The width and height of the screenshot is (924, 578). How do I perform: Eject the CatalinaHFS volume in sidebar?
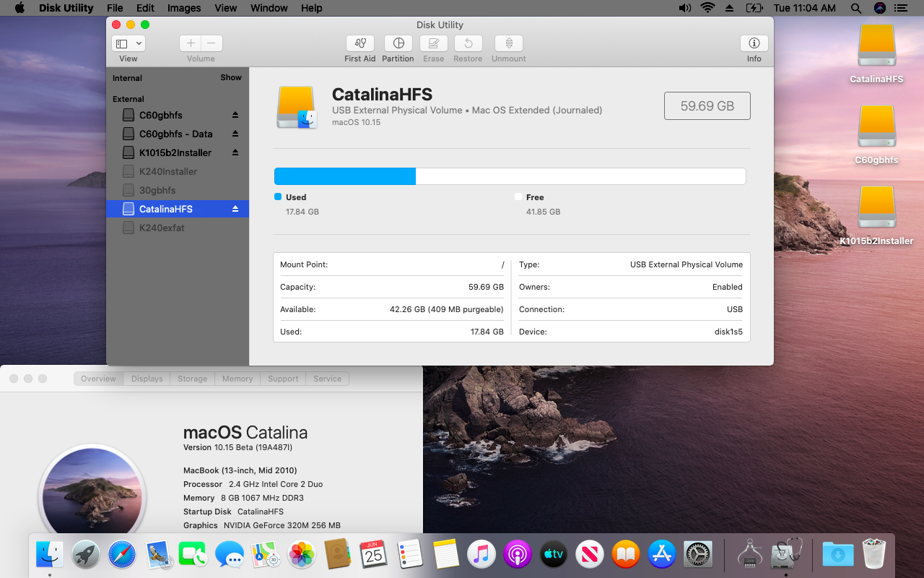click(x=235, y=209)
